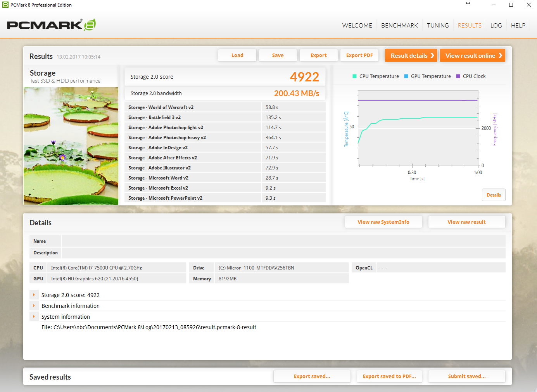537x392 pixels.
Task: Click the Name field in Details
Action: (x=283, y=241)
